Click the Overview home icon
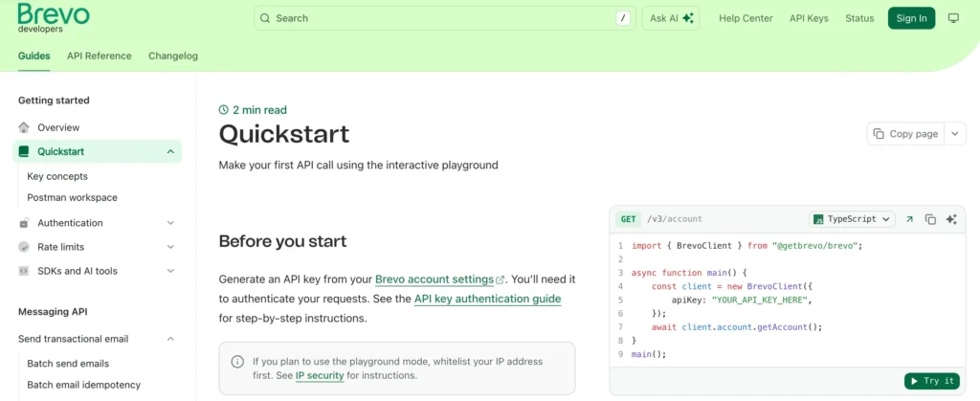Image resolution: width=980 pixels, height=401 pixels. pyautogui.click(x=24, y=127)
